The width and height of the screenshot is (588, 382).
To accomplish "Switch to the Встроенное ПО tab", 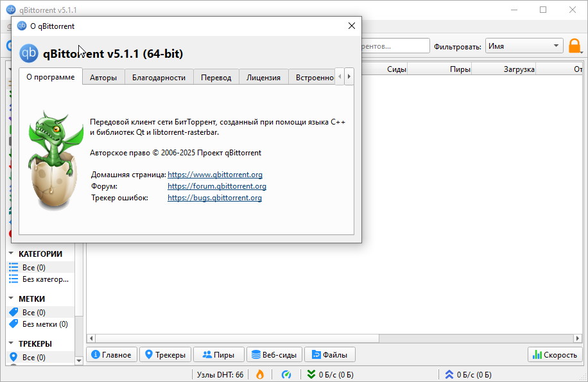I will (x=312, y=78).
